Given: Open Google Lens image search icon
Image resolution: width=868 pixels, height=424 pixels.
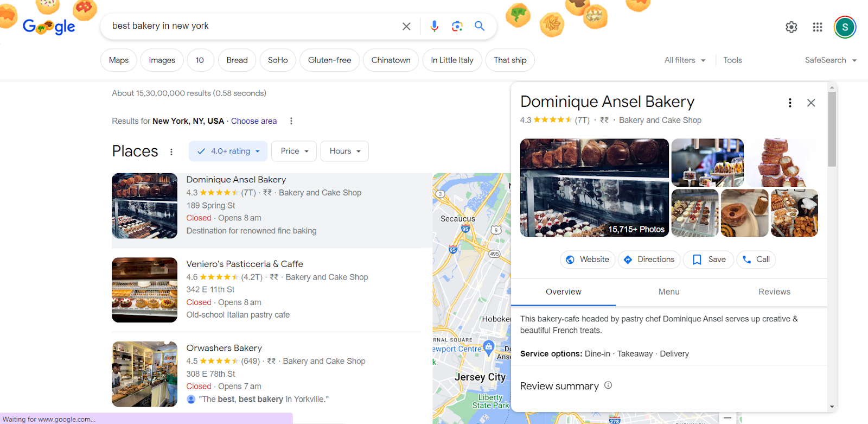Looking at the screenshot, I should tap(457, 26).
